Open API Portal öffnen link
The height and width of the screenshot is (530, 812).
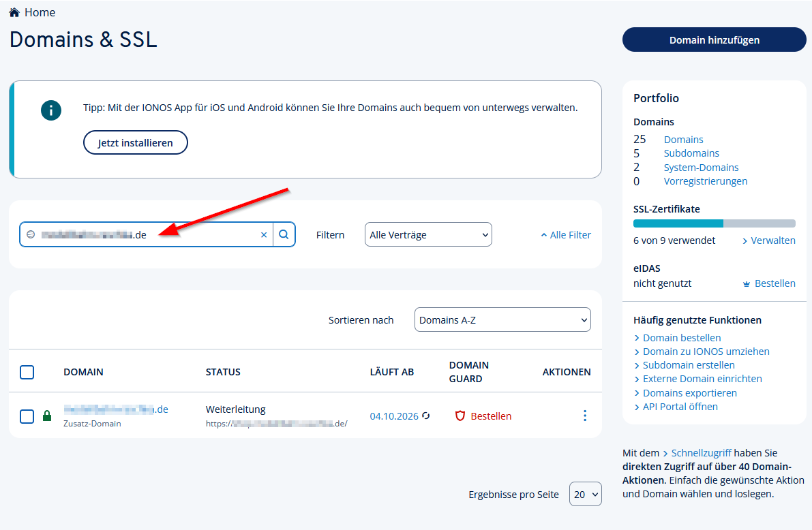click(x=680, y=407)
